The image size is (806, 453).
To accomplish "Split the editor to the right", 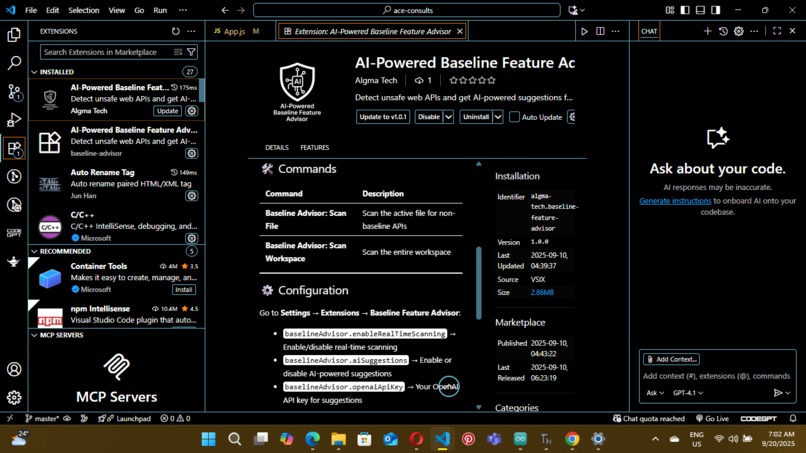I will 600,31.
